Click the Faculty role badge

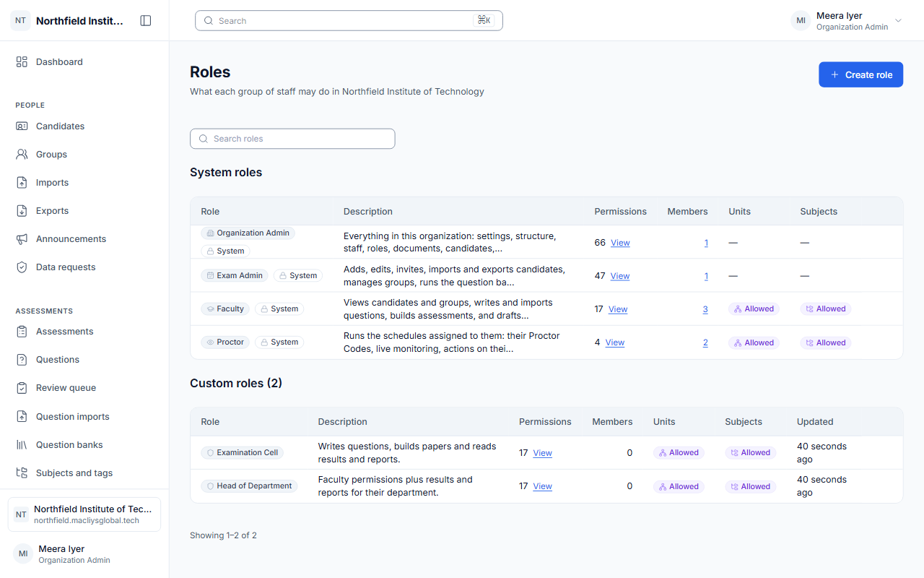tap(225, 309)
